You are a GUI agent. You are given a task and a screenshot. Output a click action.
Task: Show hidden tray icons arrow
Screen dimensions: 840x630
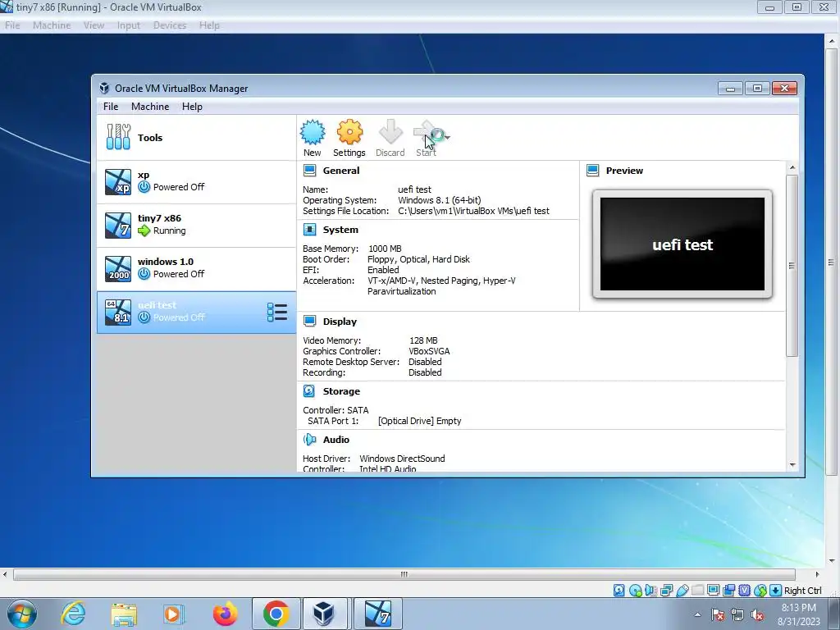(x=697, y=614)
